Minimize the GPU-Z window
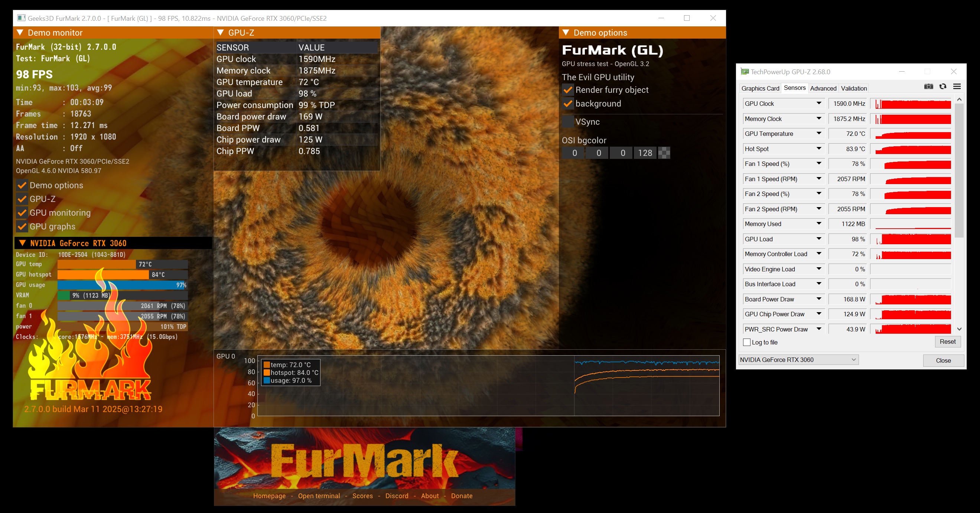Image resolution: width=980 pixels, height=513 pixels. point(902,72)
